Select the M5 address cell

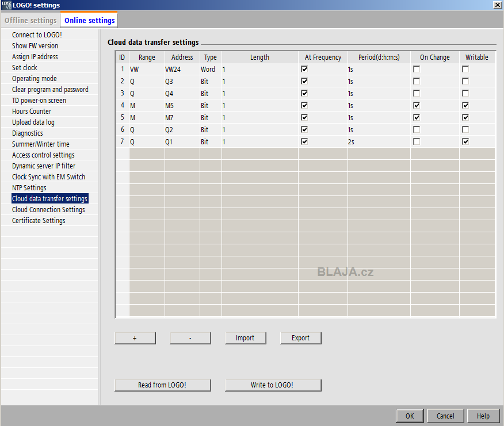pos(182,105)
